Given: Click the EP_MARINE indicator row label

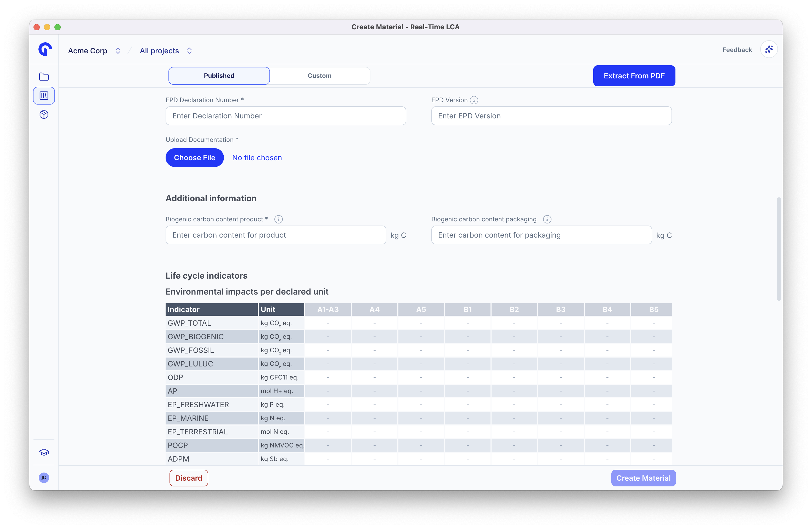Looking at the screenshot, I should (x=212, y=418).
